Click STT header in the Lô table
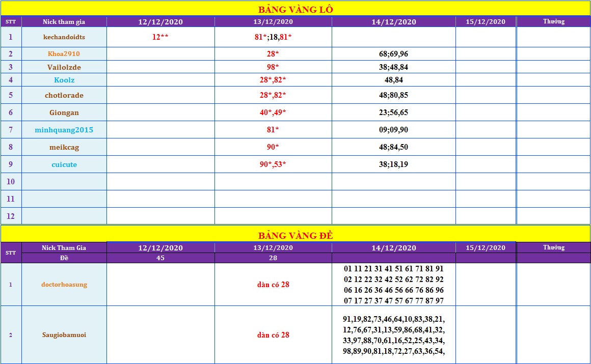Image resolution: width=591 pixels, height=364 pixels. pyautogui.click(x=11, y=22)
